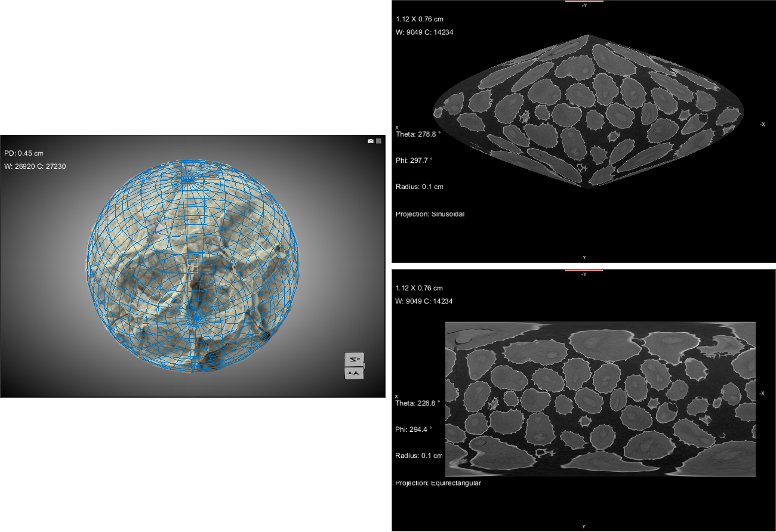Click the -Z face of orientation cube

(354, 359)
